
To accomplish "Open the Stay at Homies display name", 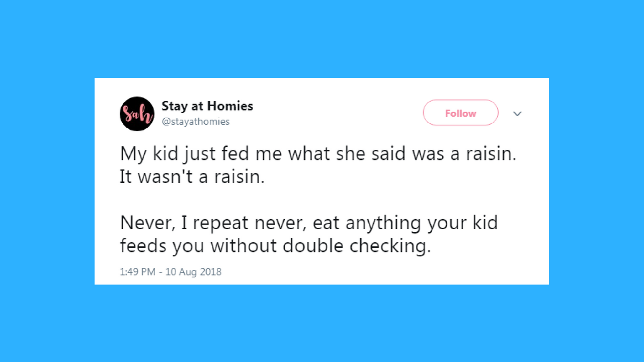I will coord(207,106).
